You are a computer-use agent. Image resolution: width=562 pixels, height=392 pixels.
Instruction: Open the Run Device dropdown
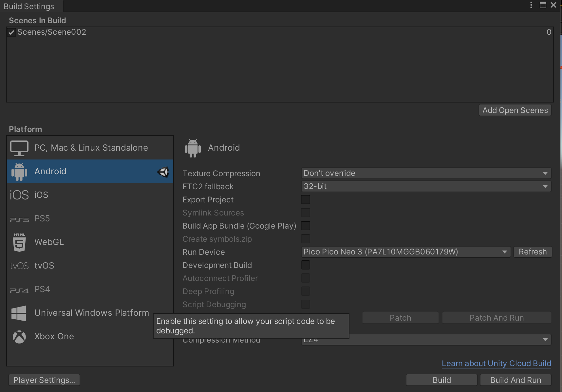pyautogui.click(x=406, y=252)
